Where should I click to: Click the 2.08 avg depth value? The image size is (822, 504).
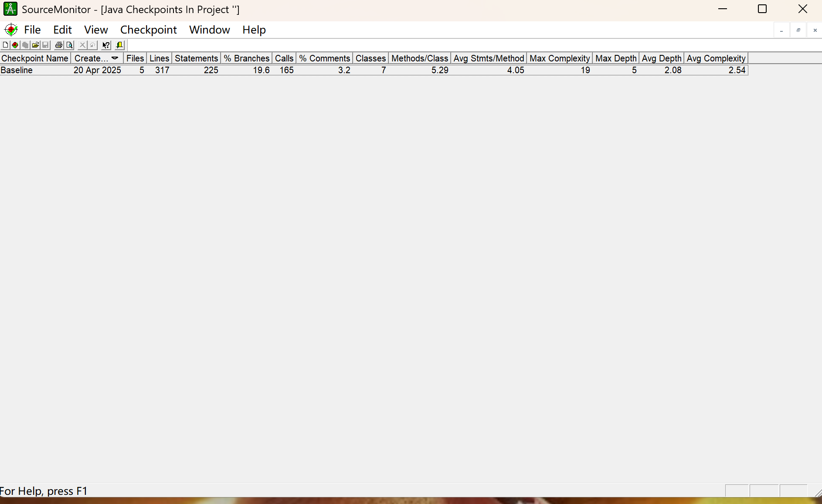click(673, 70)
